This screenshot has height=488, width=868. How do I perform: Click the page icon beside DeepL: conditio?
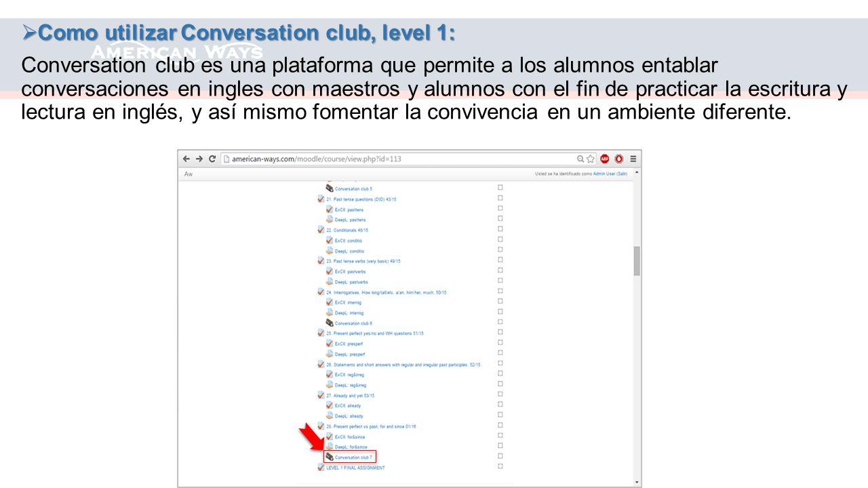click(x=330, y=251)
